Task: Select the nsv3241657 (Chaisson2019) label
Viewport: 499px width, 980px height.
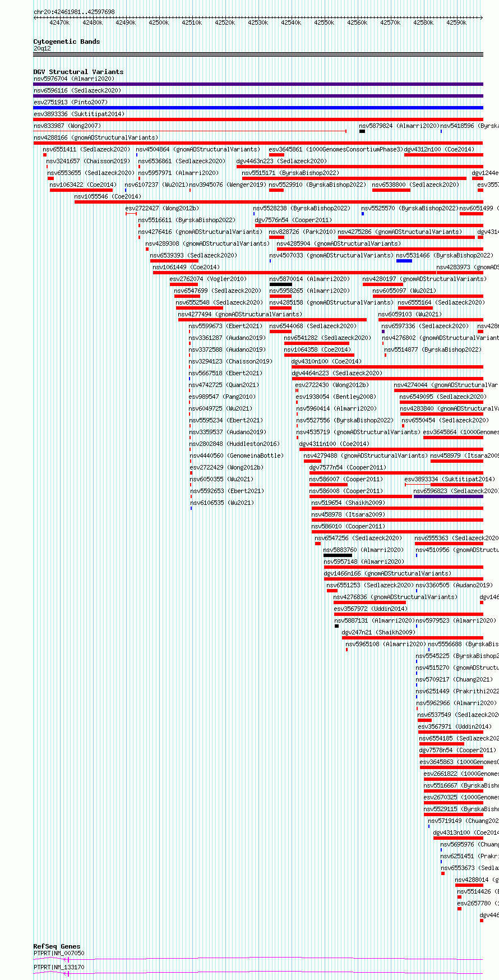Action: [x=88, y=161]
